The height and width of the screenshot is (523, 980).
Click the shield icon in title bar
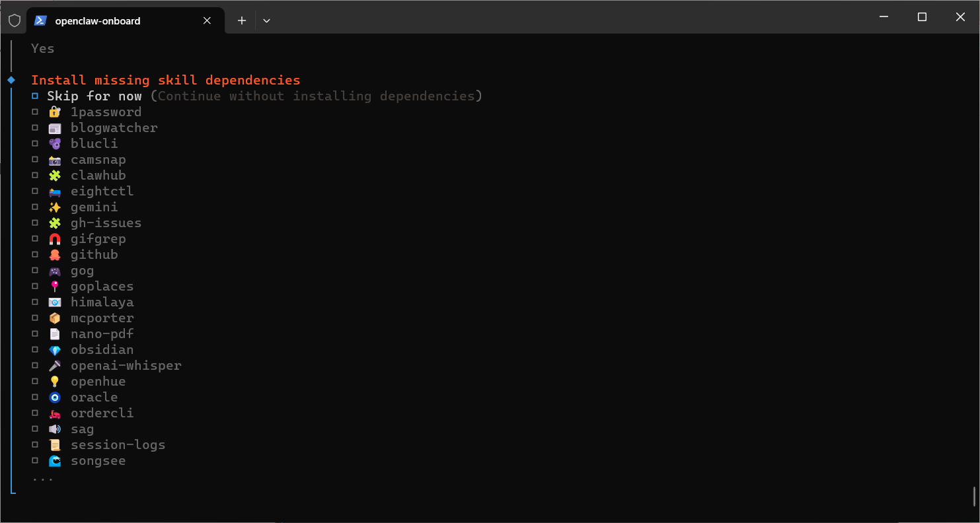coord(15,20)
